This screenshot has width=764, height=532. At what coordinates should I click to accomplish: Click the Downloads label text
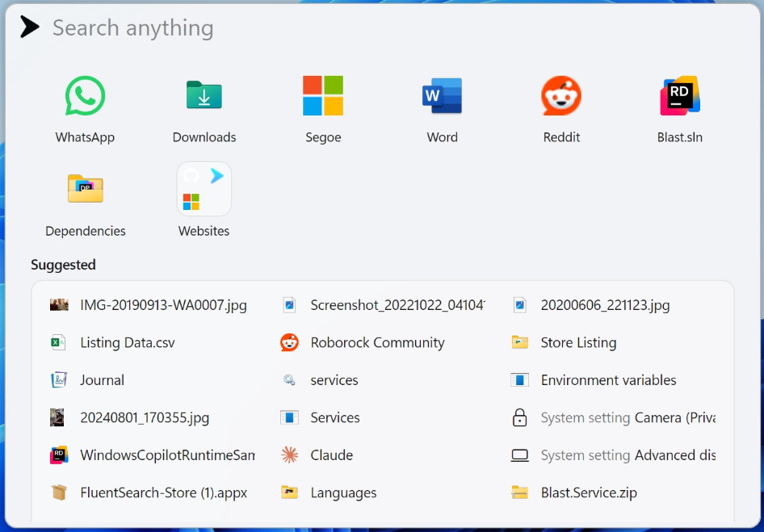tap(204, 137)
